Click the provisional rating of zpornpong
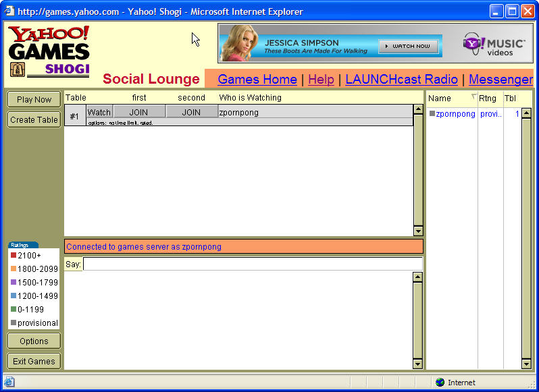 491,114
